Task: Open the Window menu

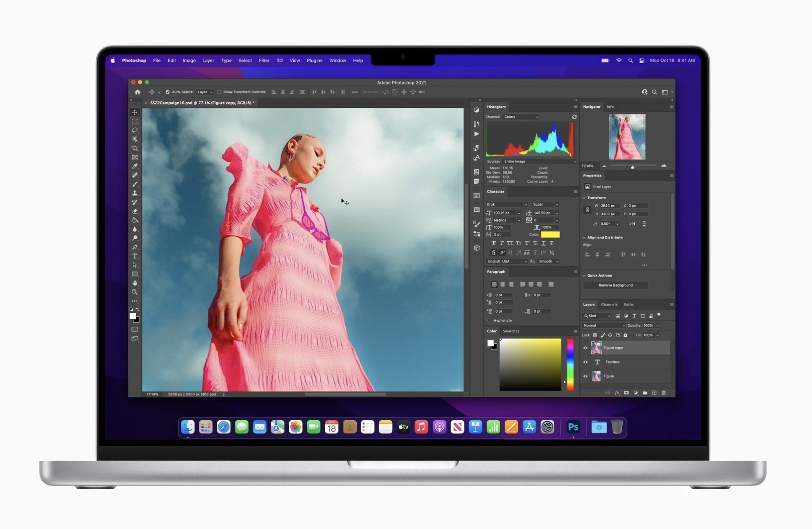Action: click(338, 61)
